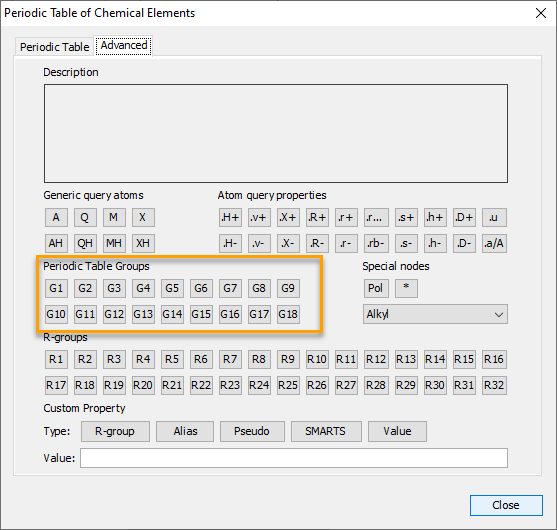Select the R12 R-group button

click(376, 359)
